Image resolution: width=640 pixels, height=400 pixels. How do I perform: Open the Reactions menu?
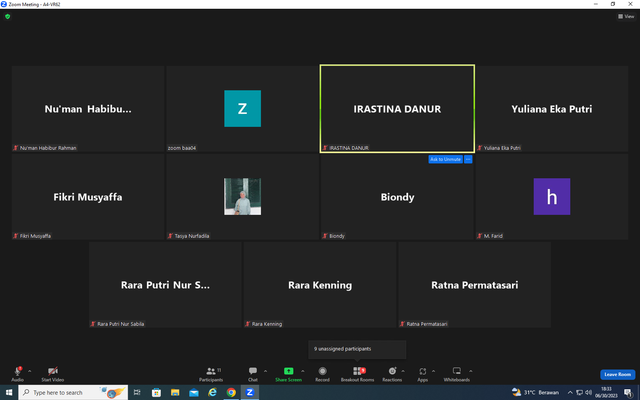pos(392,374)
